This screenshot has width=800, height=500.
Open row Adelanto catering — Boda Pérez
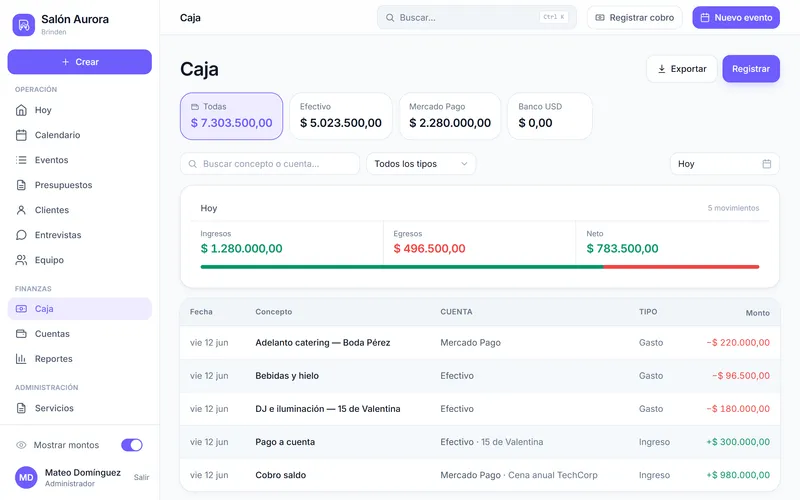pyautogui.click(x=480, y=342)
